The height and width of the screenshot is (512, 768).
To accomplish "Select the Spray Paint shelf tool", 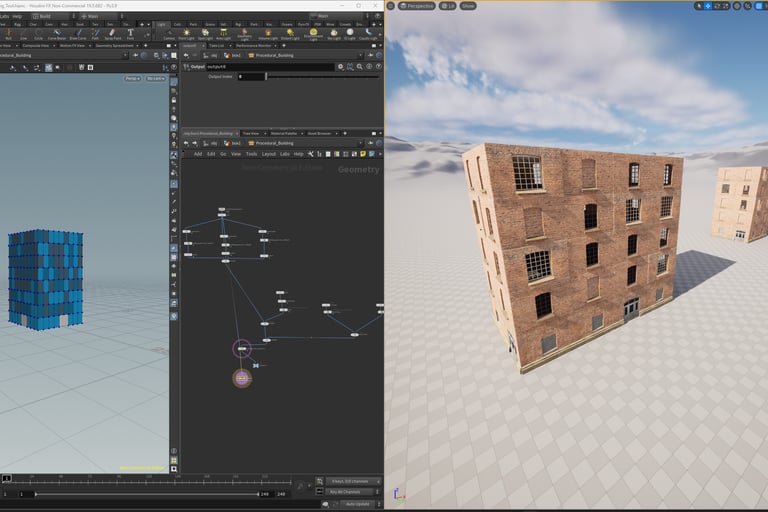I will tap(113, 34).
